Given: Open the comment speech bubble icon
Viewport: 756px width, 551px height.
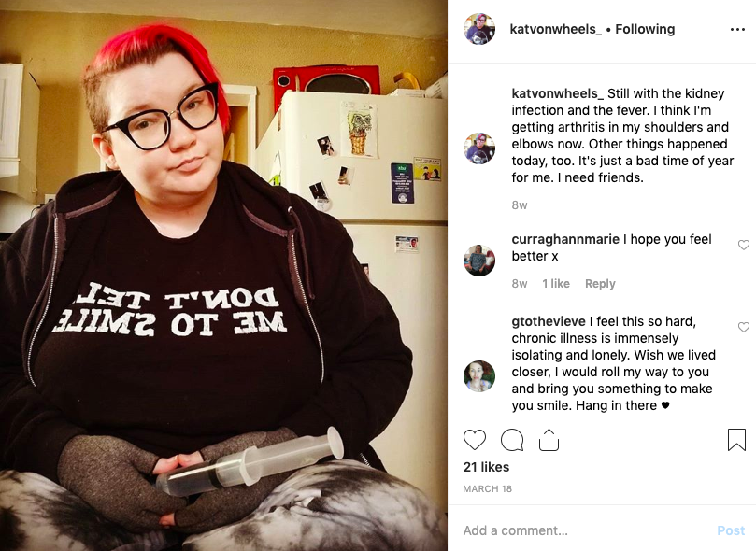Looking at the screenshot, I should coord(512,440).
